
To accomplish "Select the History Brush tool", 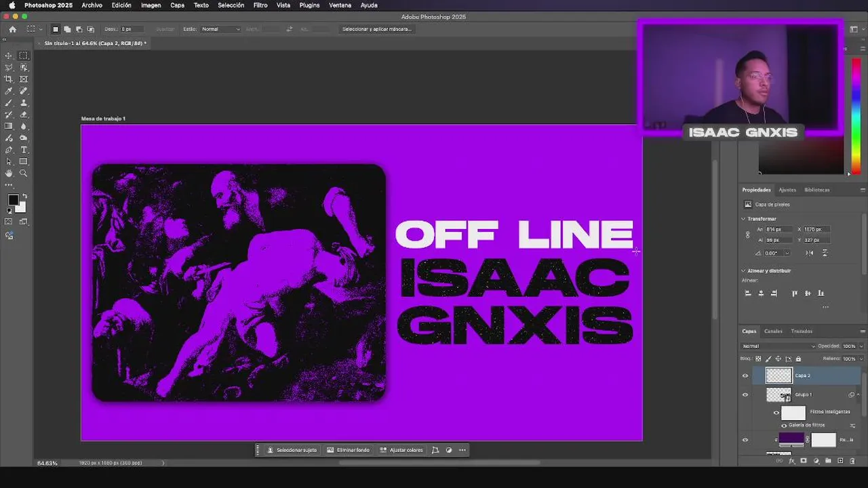I will tap(9, 115).
